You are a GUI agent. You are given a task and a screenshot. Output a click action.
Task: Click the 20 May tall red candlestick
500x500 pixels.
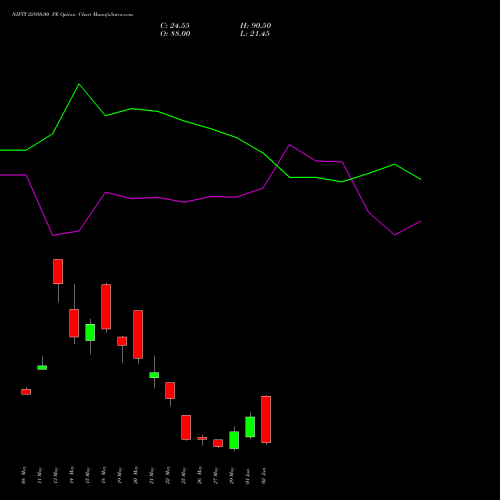[138, 334]
